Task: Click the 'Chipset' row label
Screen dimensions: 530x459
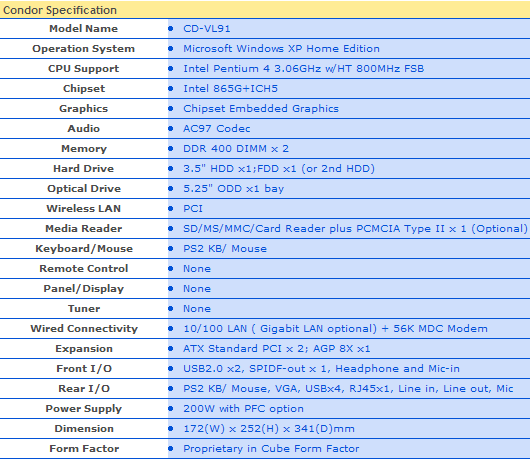Action: (x=84, y=89)
